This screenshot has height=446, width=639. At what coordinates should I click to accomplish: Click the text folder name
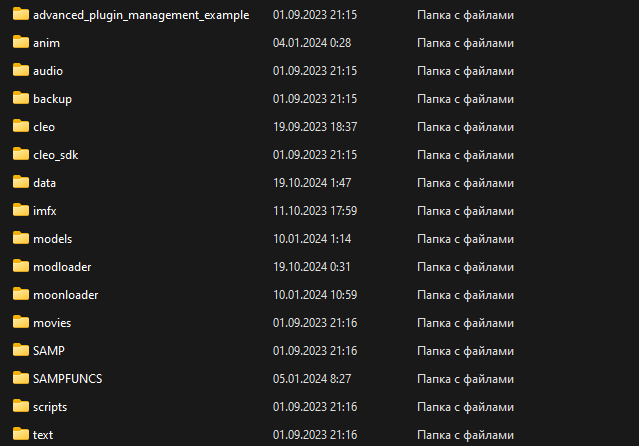43,435
